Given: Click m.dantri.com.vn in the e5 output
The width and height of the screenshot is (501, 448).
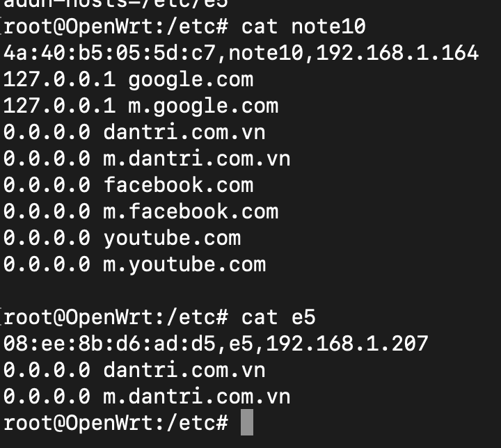Looking at the screenshot, I should (197, 397).
